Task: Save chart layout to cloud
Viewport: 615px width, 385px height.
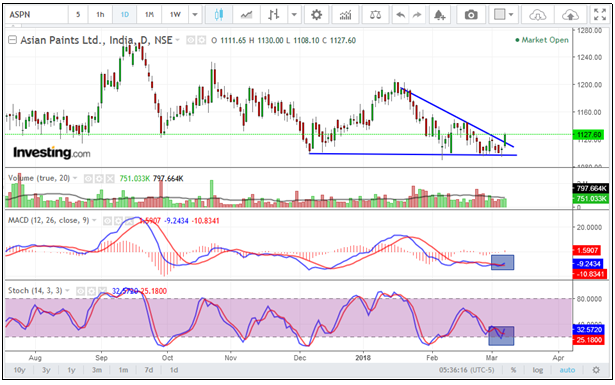Action: pos(570,15)
